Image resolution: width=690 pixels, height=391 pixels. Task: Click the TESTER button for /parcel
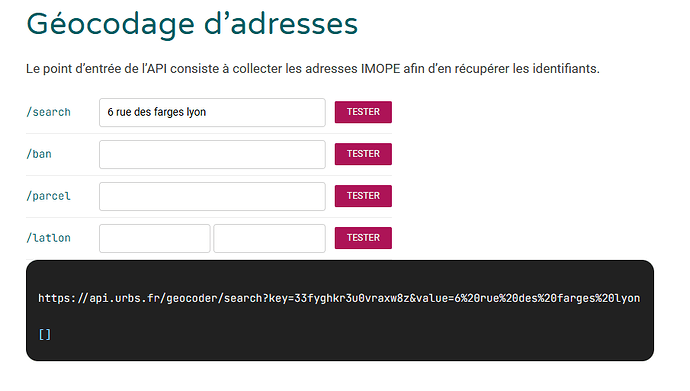[363, 196]
